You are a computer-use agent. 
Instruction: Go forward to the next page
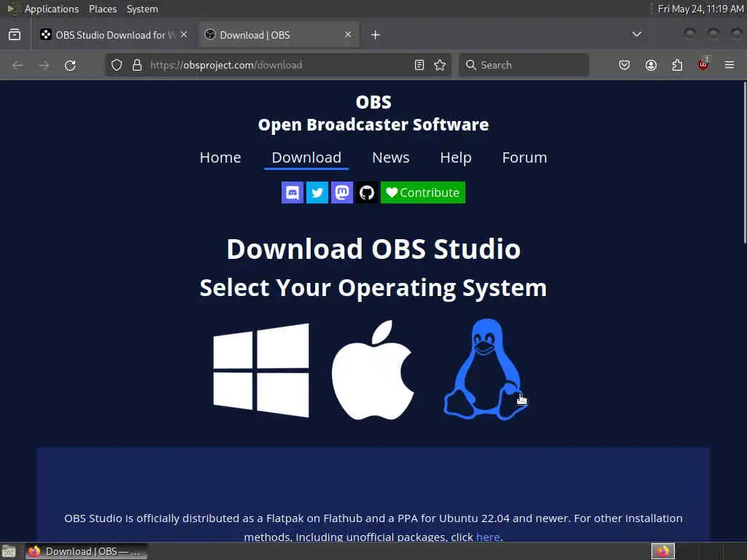click(44, 65)
